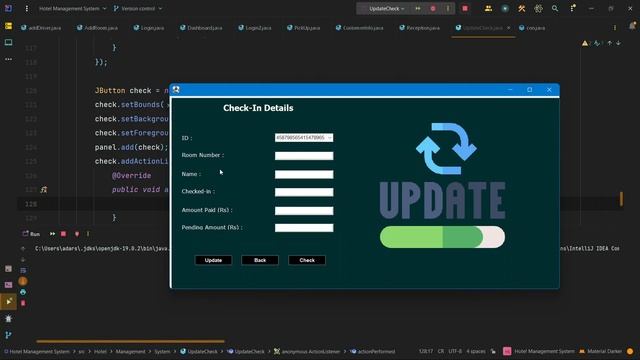Open Search Everywhere magnifier

tap(555, 9)
